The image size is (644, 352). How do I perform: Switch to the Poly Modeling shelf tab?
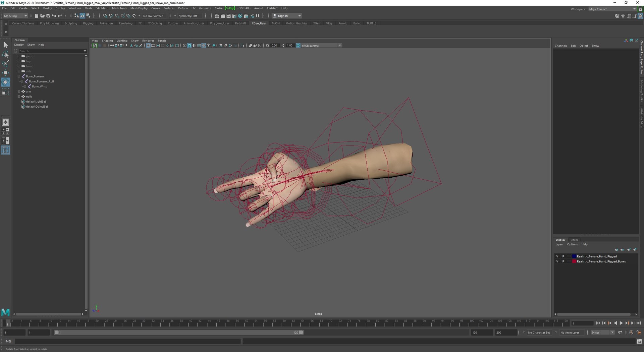tap(49, 23)
